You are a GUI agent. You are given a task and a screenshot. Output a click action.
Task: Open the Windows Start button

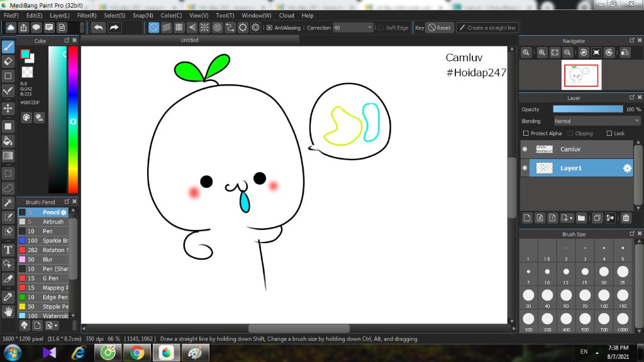tap(13, 353)
